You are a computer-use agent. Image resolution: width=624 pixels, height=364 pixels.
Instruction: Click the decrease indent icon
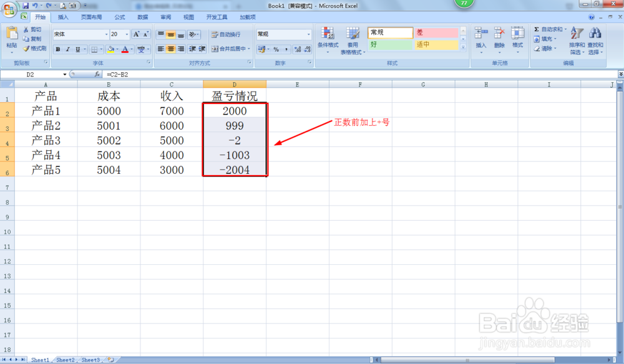[192, 49]
